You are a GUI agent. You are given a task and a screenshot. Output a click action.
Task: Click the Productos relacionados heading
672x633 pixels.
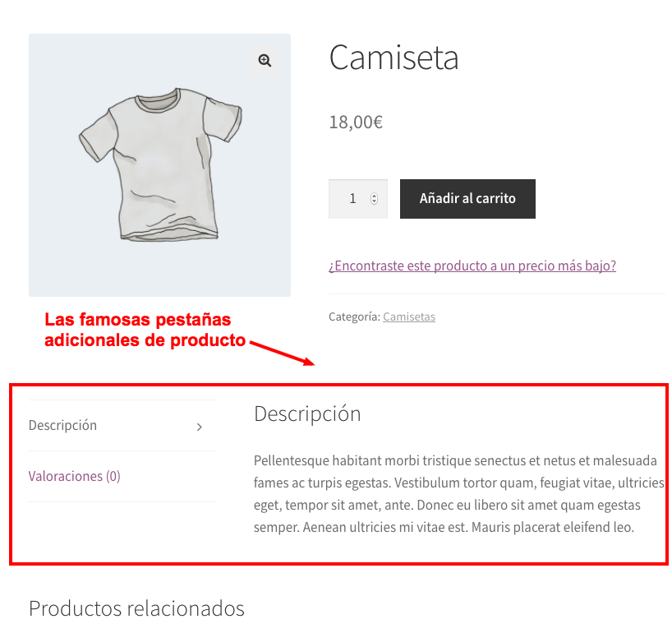click(x=136, y=608)
